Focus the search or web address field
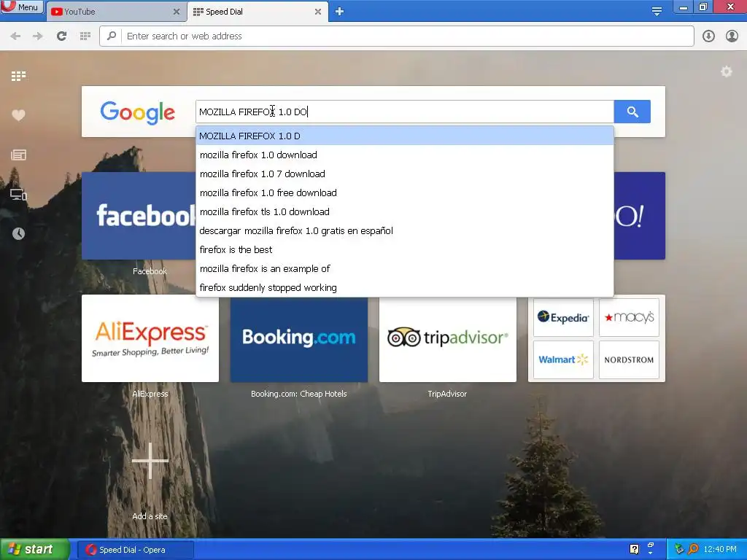The width and height of the screenshot is (747, 560). tap(396, 36)
